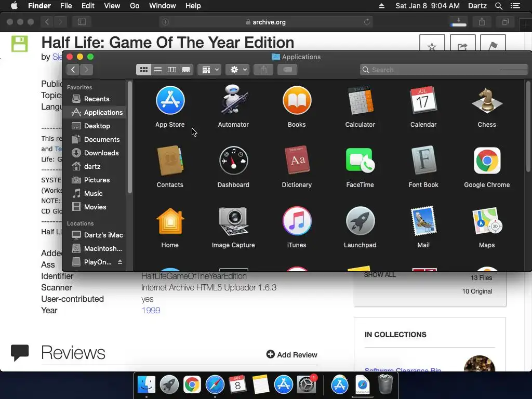Open Movies in Finder sidebar
Viewport: 532px width, 399px height.
pos(95,207)
